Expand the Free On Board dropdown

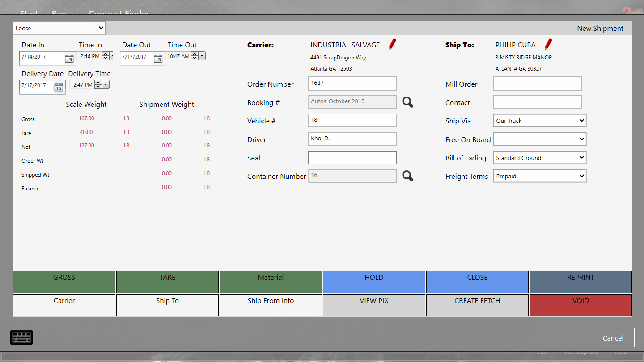coord(540,139)
